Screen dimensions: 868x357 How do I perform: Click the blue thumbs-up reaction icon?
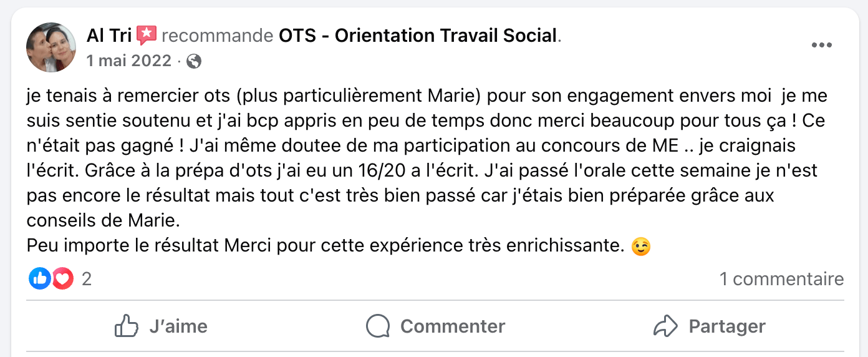(x=40, y=278)
